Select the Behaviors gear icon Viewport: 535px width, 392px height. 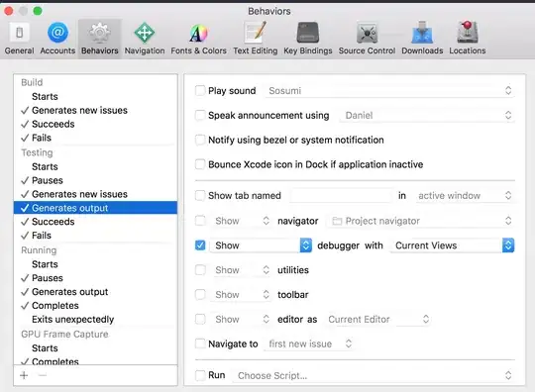(x=99, y=33)
